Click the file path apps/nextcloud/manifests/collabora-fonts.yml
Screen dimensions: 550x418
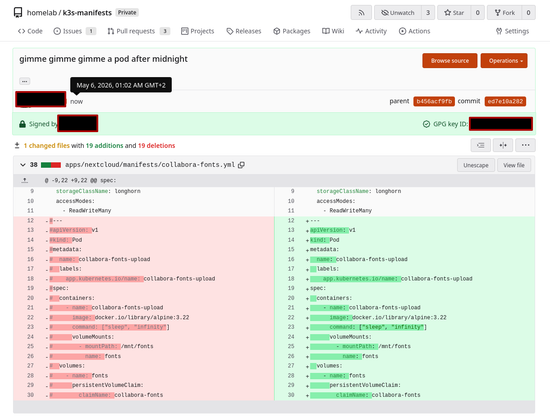150,165
